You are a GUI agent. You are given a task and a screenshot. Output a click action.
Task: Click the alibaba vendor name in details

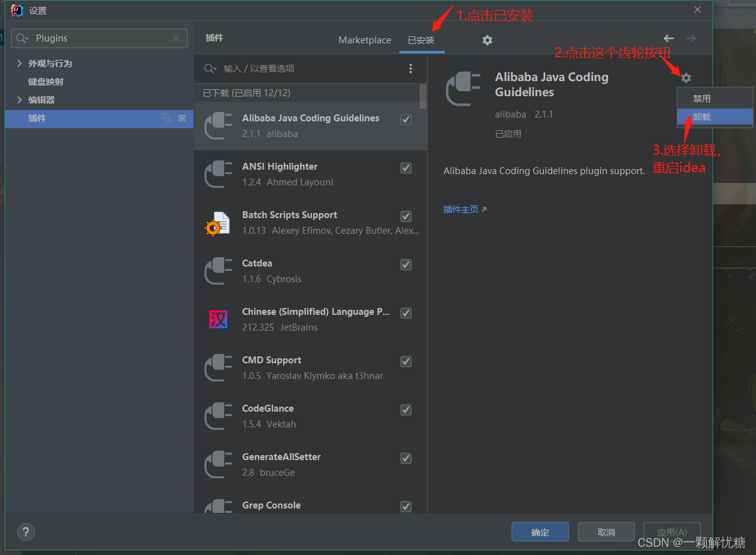pos(511,114)
